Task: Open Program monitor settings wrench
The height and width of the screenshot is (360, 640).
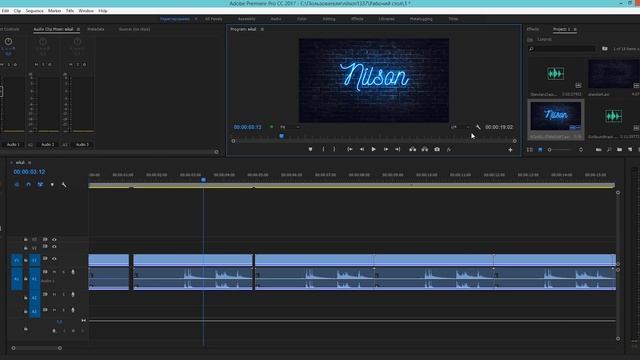Action: pos(478,127)
